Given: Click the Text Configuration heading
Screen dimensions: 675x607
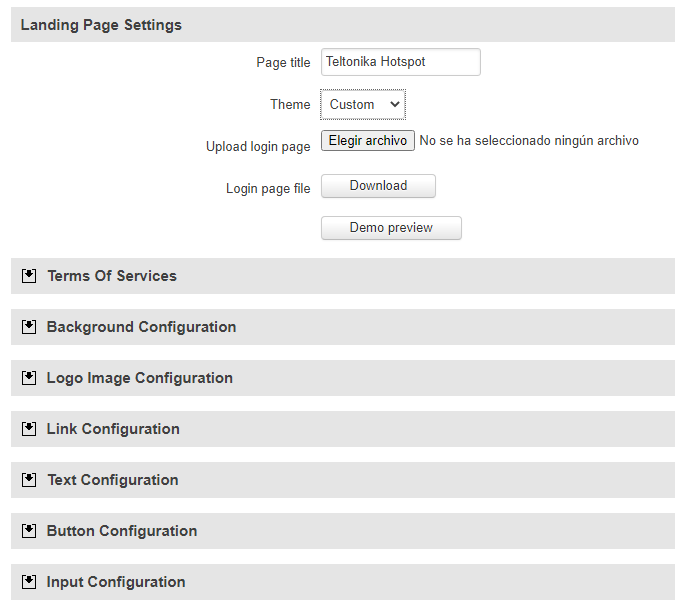Looking at the screenshot, I should (113, 480).
